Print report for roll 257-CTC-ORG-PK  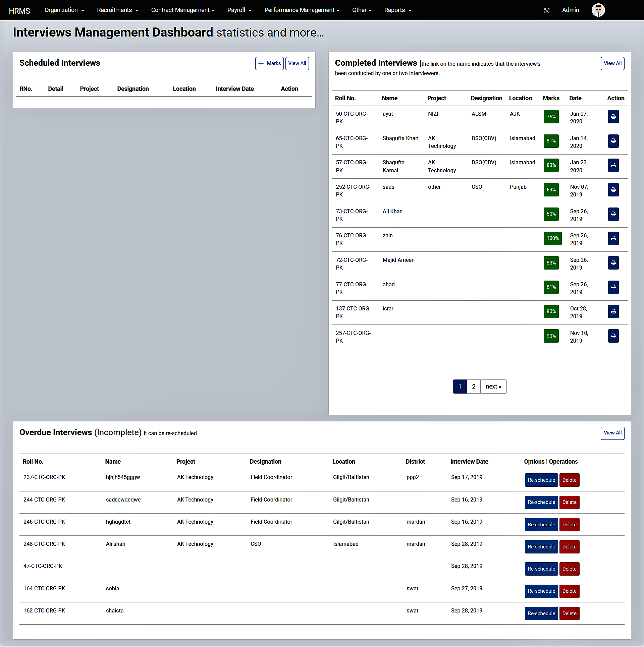(x=613, y=336)
